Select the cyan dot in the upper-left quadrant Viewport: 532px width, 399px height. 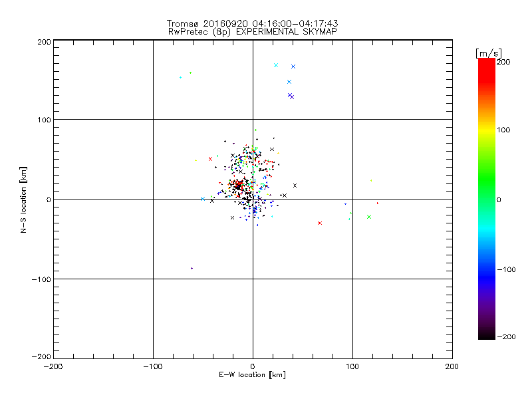[180, 77]
